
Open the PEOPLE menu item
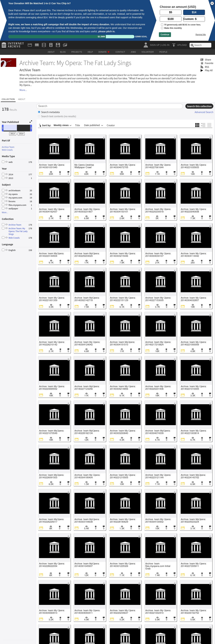click(x=163, y=52)
